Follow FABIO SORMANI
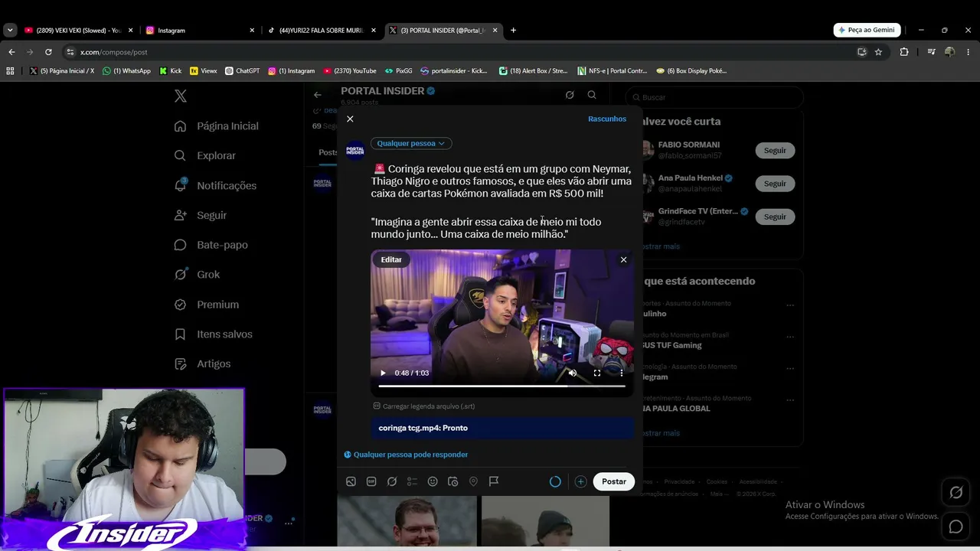Image resolution: width=980 pixels, height=551 pixels. click(775, 151)
